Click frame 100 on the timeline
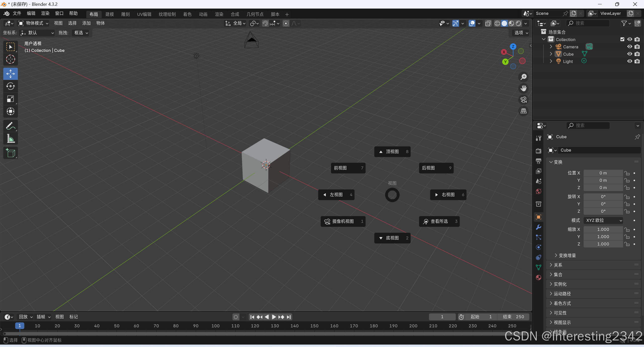 coord(215,326)
